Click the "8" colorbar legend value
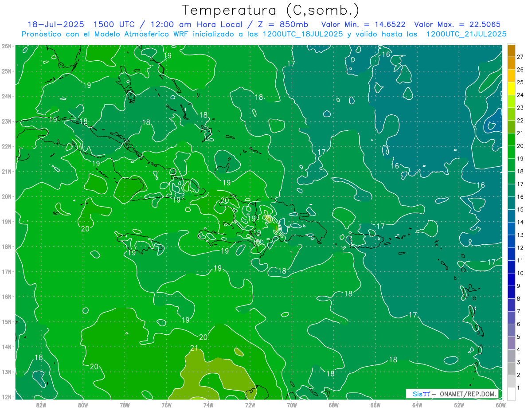 coord(519,299)
